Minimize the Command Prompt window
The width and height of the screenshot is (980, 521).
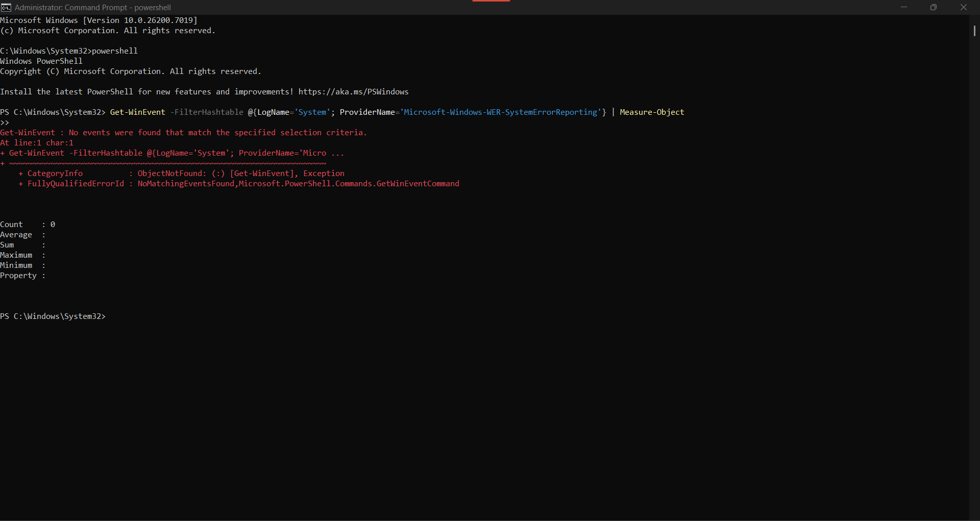(904, 7)
